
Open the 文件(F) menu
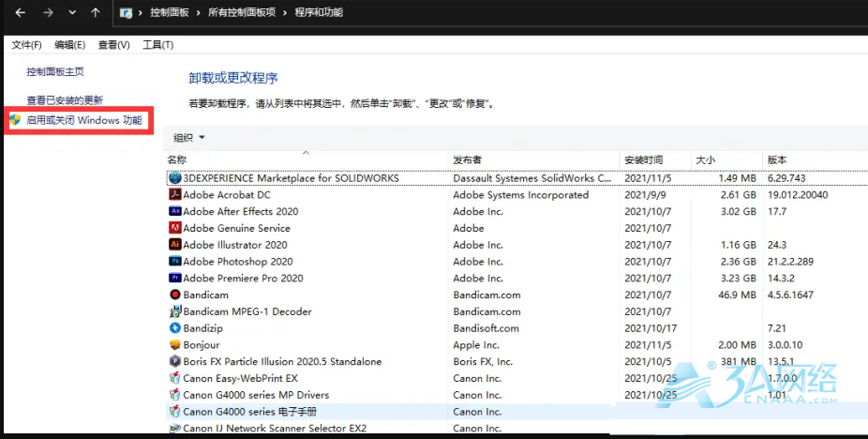coord(26,45)
